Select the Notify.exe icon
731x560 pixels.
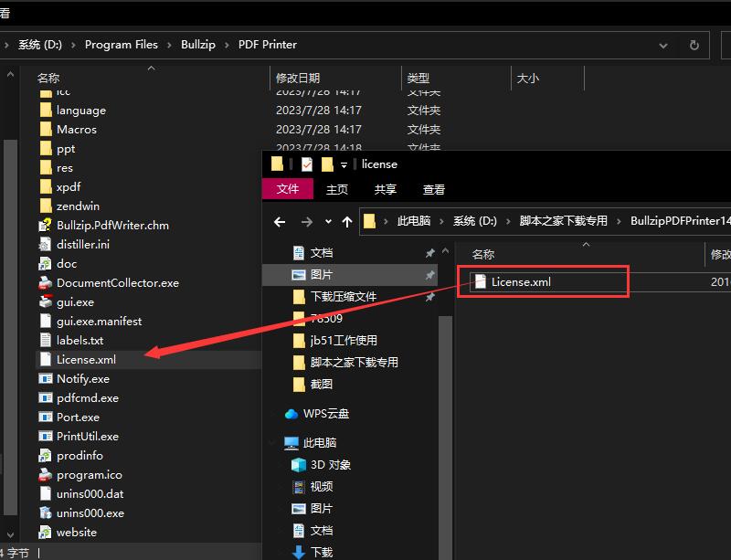pos(45,378)
